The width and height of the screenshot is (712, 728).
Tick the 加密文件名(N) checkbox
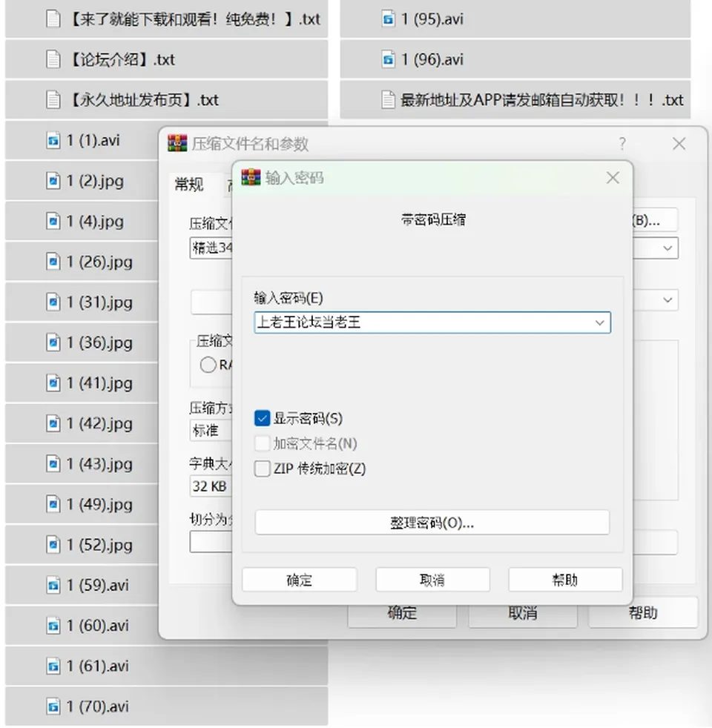(262, 443)
